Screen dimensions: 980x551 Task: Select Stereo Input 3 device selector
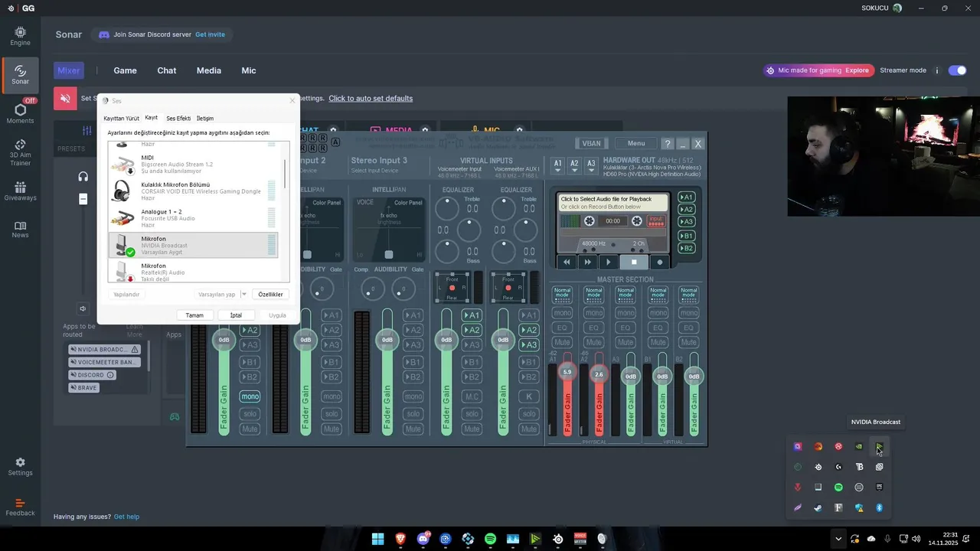tap(374, 171)
